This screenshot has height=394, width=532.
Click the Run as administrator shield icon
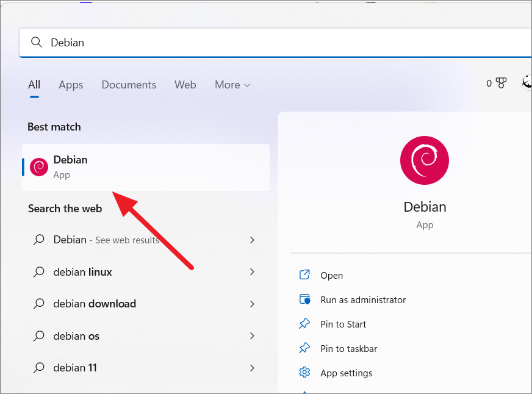(304, 299)
